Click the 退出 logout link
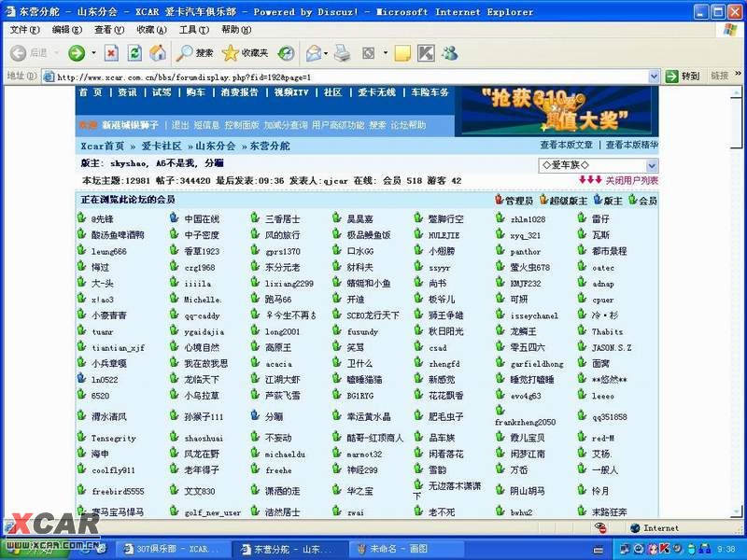Viewport: 747px width, 560px height. [x=180, y=125]
